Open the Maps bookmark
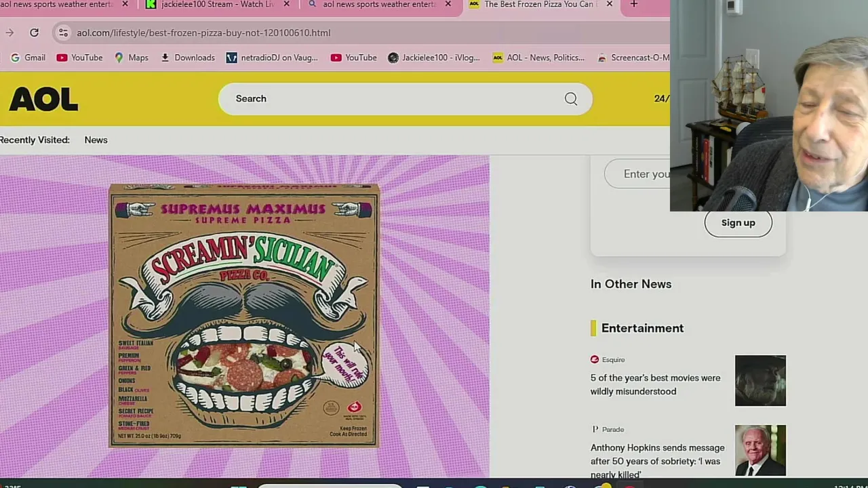 tap(131, 58)
